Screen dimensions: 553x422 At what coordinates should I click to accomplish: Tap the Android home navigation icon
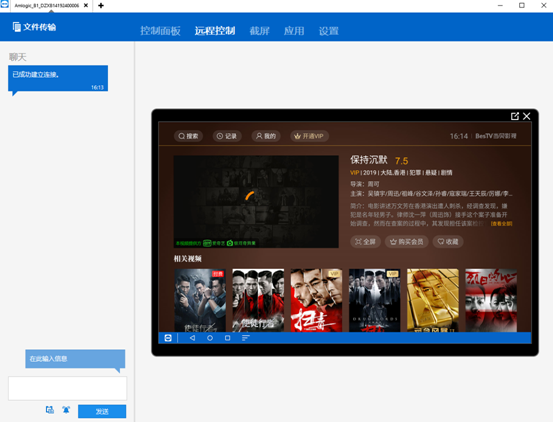tap(210, 338)
